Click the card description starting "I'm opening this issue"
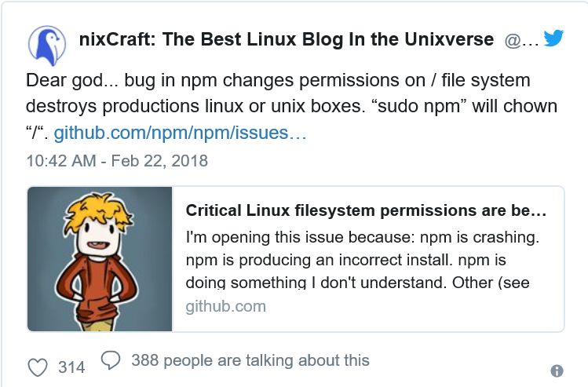The height and width of the screenshot is (387, 588). [361, 235]
